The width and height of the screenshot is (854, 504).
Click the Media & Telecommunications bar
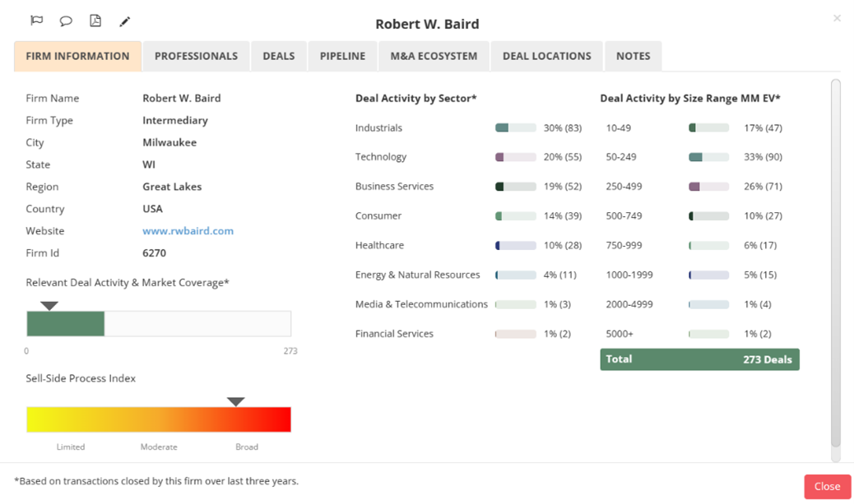tap(516, 304)
